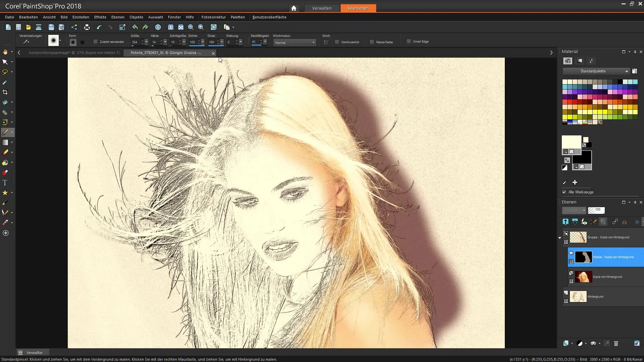
Task: Hide the Maske - Kopie von Hintergrund layer
Action: (571, 261)
